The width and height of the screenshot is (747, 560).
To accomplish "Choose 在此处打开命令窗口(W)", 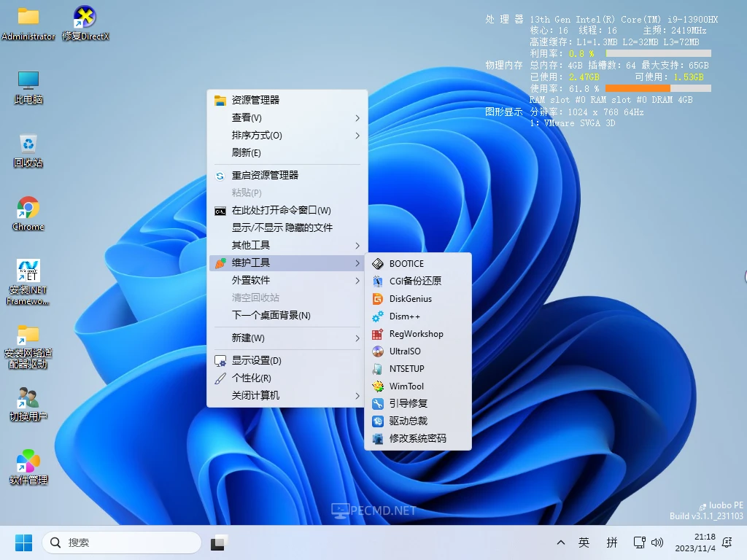I will tap(287, 210).
